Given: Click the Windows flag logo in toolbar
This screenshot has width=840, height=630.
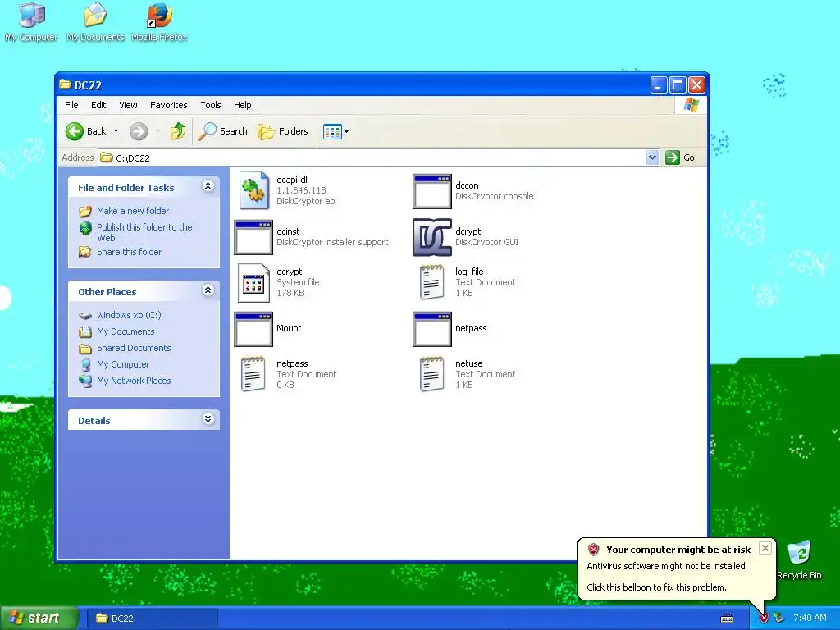Looking at the screenshot, I should pos(691,105).
